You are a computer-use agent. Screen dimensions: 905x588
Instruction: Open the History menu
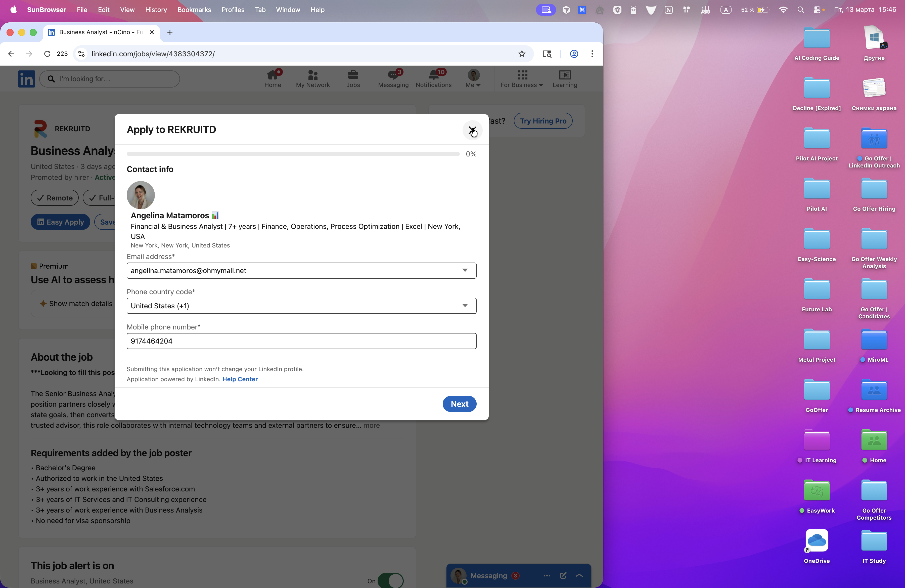156,10
